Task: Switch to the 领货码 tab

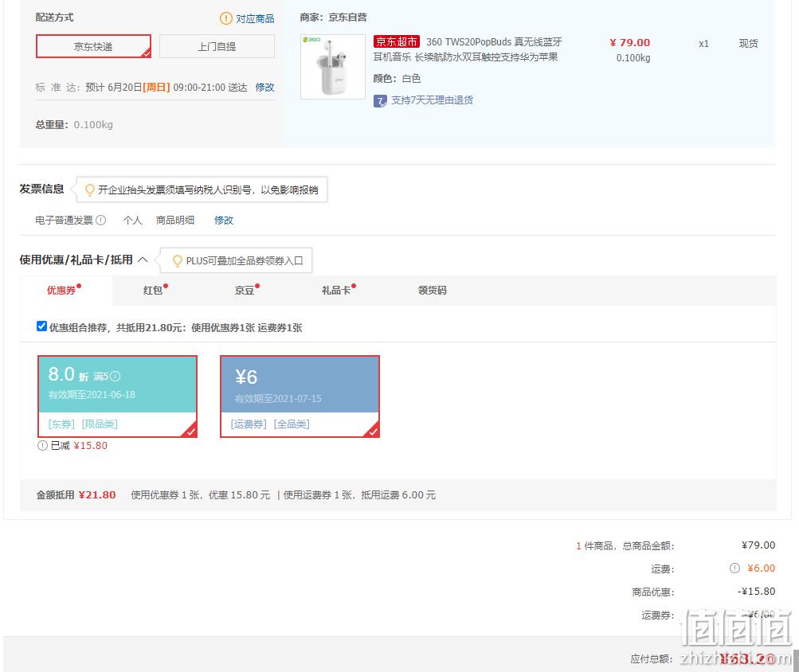Action: pyautogui.click(x=432, y=290)
